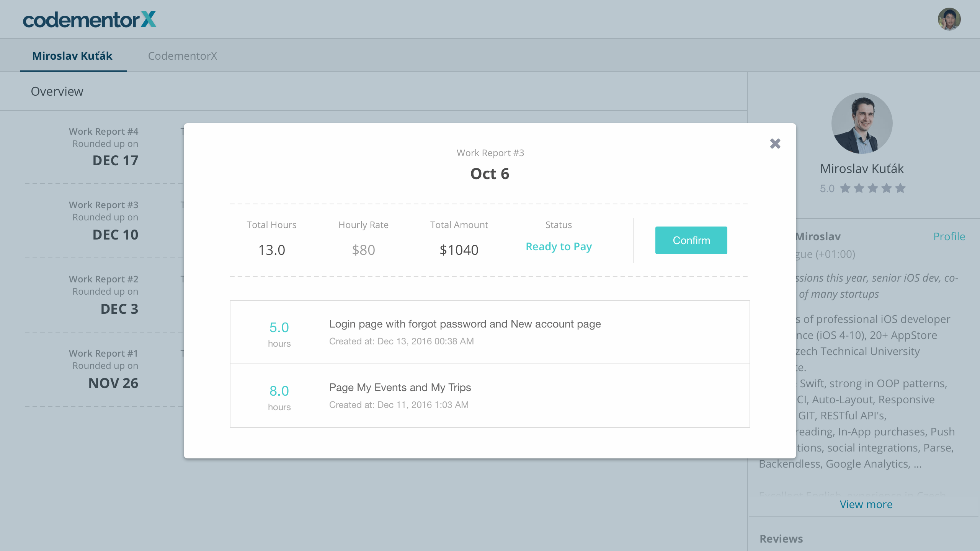Image resolution: width=980 pixels, height=551 pixels.
Task: Expand bio with View more
Action: 866,504
